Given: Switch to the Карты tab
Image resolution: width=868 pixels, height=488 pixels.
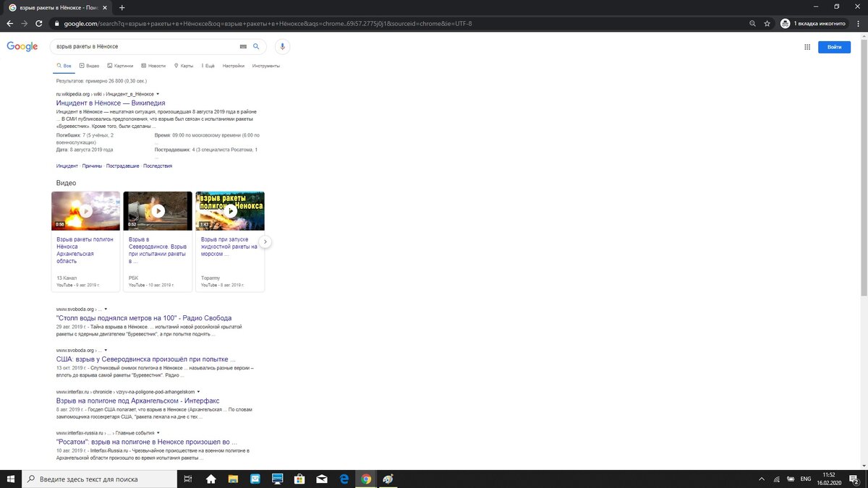Looking at the screenshot, I should point(184,66).
